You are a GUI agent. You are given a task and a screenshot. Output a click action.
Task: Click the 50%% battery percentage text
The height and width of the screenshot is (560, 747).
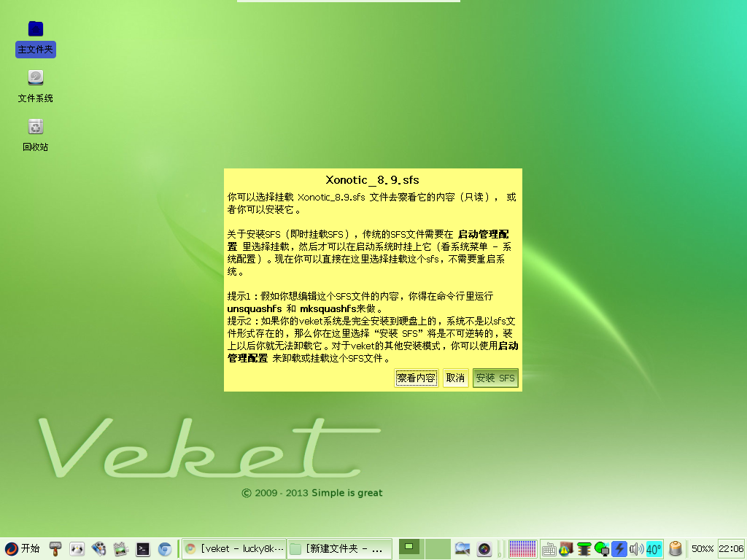(x=703, y=549)
